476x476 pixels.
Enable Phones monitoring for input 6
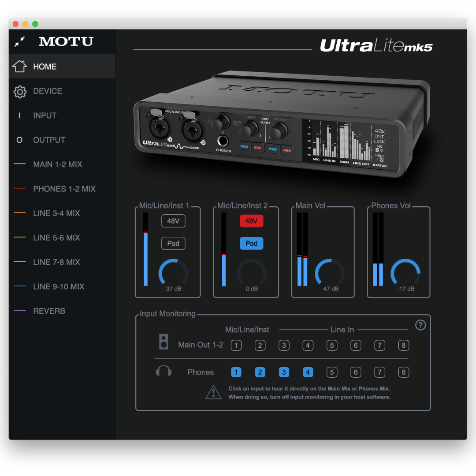tap(356, 372)
